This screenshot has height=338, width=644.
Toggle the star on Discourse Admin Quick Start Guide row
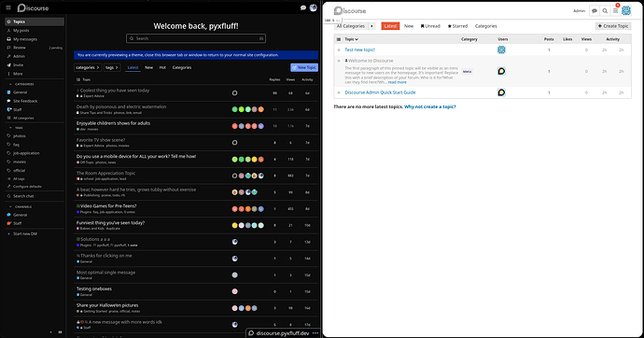(339, 92)
